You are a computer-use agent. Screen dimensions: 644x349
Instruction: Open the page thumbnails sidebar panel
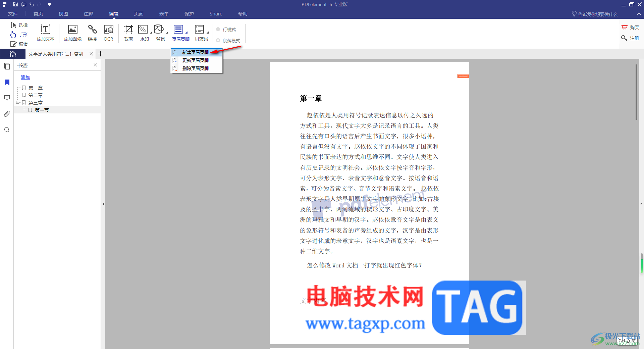(x=7, y=66)
